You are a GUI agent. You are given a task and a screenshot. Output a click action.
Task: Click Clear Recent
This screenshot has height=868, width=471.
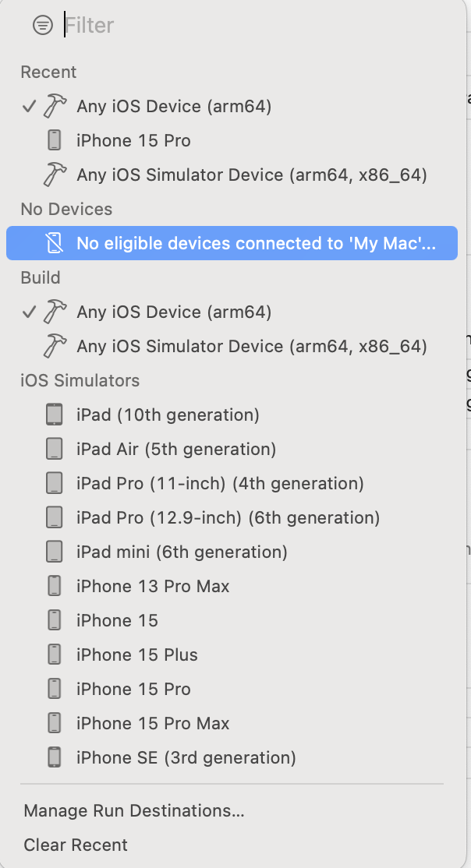pos(76,845)
